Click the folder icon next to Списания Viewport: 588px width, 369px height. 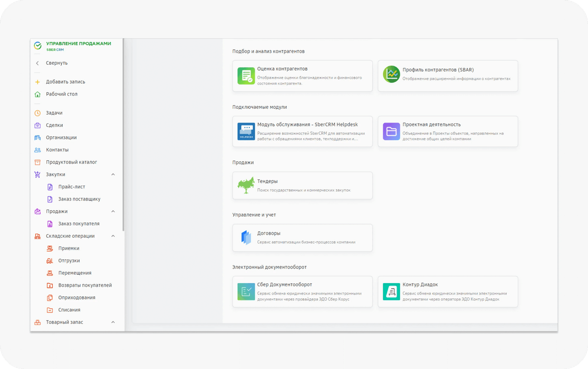point(49,310)
